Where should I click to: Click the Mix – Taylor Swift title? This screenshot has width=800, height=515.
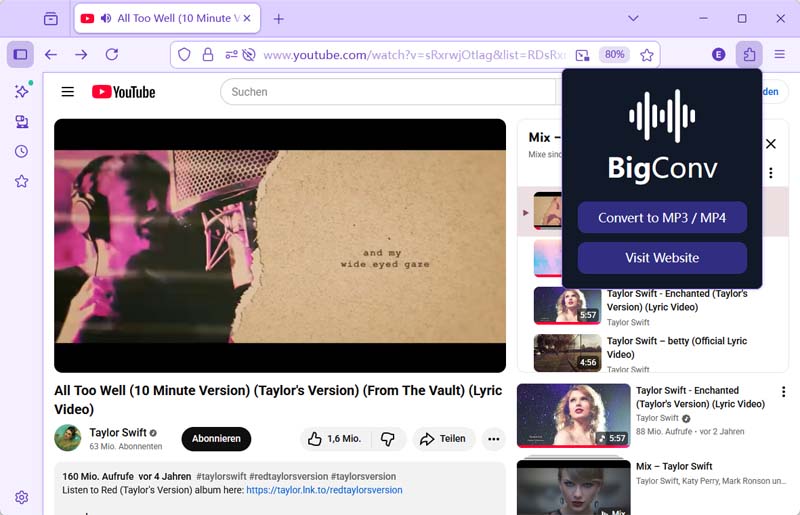coord(674,466)
